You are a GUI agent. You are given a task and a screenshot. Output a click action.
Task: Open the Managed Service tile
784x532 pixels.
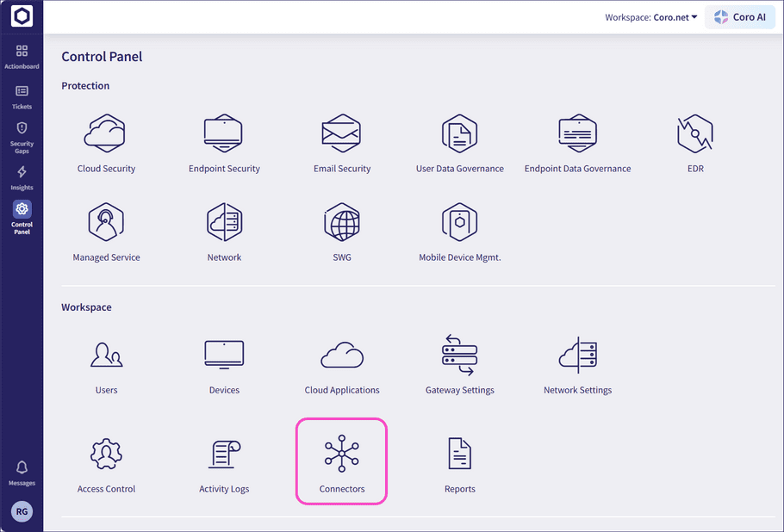coord(106,224)
